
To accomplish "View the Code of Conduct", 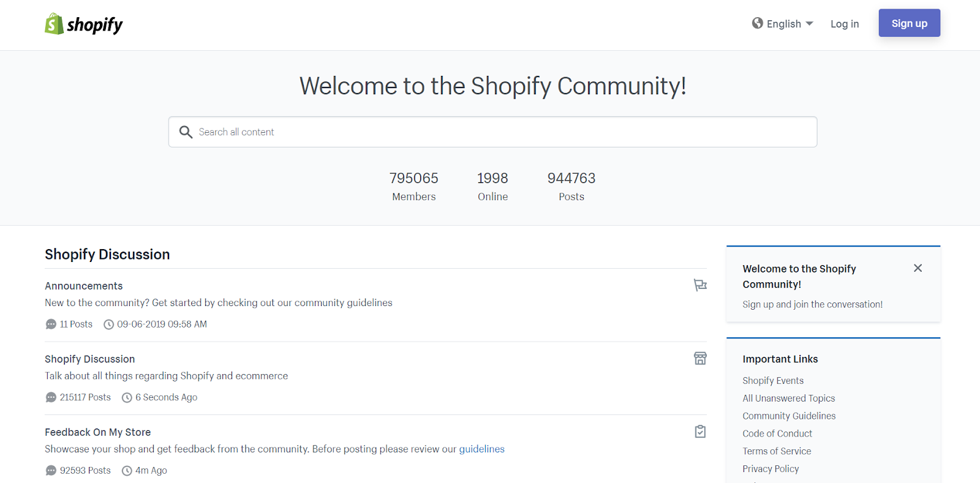I will (x=777, y=433).
